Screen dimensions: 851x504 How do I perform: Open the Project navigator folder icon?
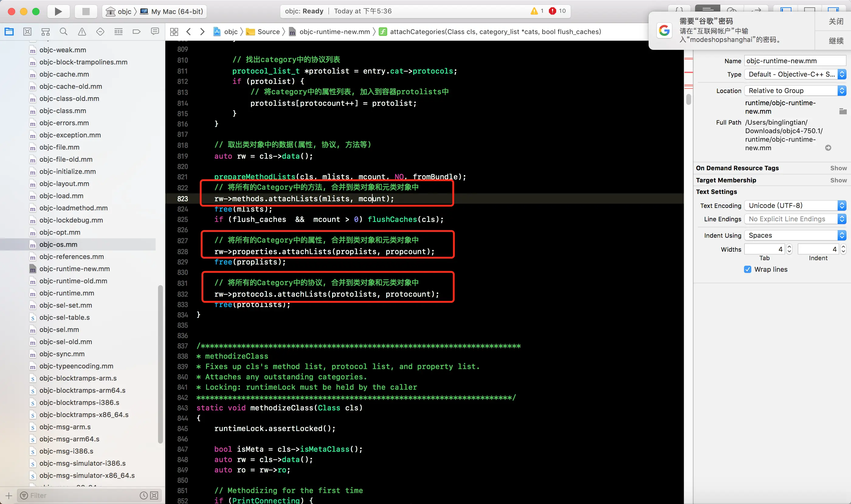click(9, 32)
